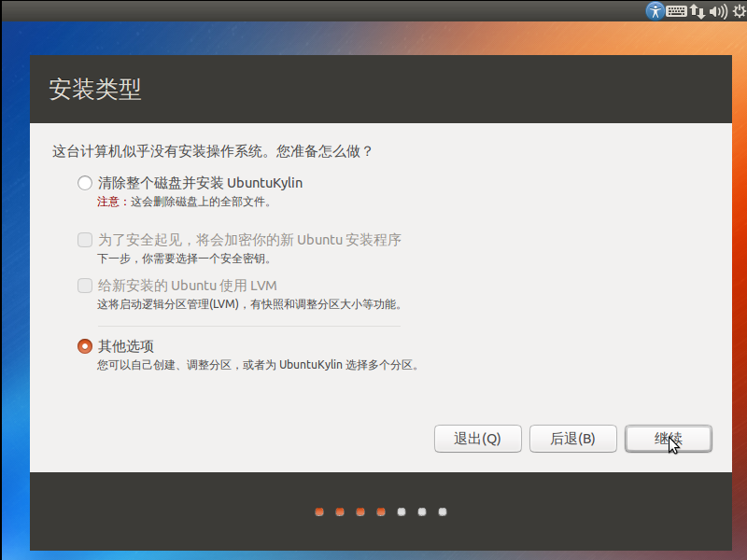Viewport: 747px width, 560px height.
Task: Click the 退出(Q) button
Action: tap(478, 439)
